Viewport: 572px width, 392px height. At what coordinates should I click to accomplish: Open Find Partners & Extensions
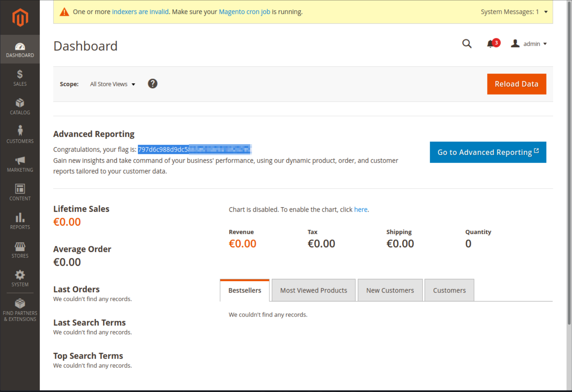pyautogui.click(x=20, y=310)
